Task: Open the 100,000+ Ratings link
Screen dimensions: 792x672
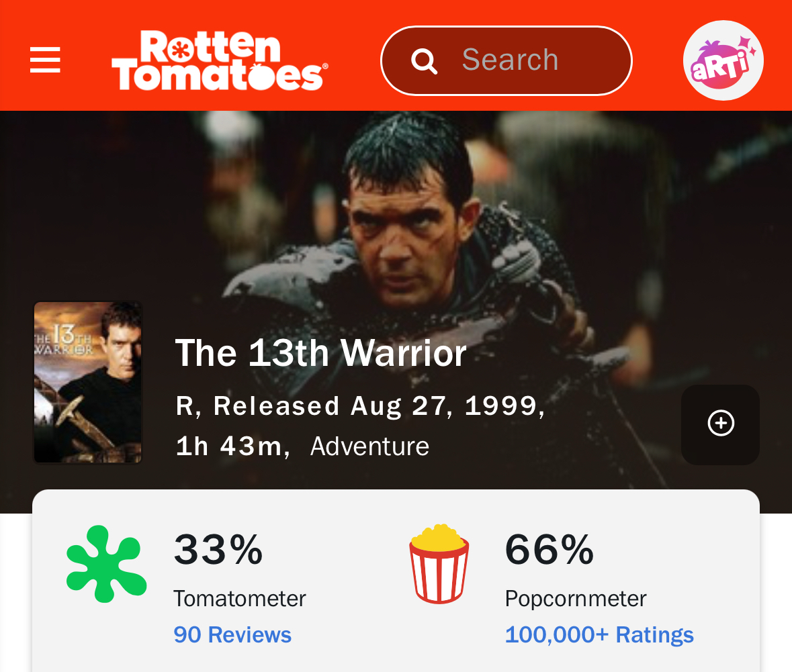Action: [x=599, y=634]
